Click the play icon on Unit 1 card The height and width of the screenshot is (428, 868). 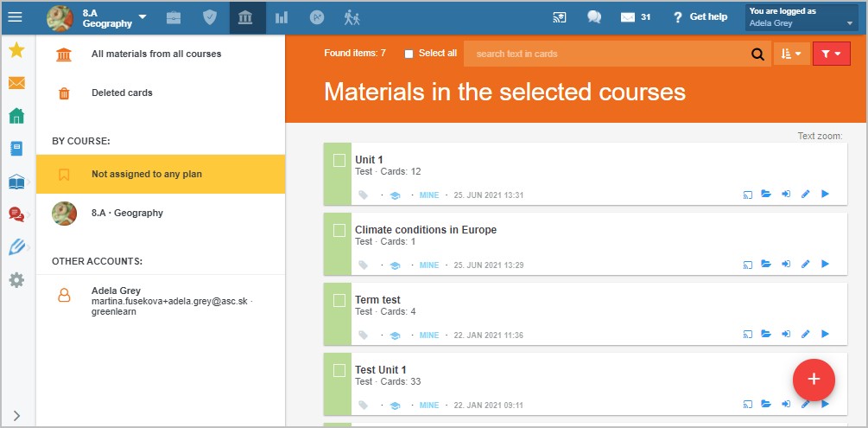825,194
